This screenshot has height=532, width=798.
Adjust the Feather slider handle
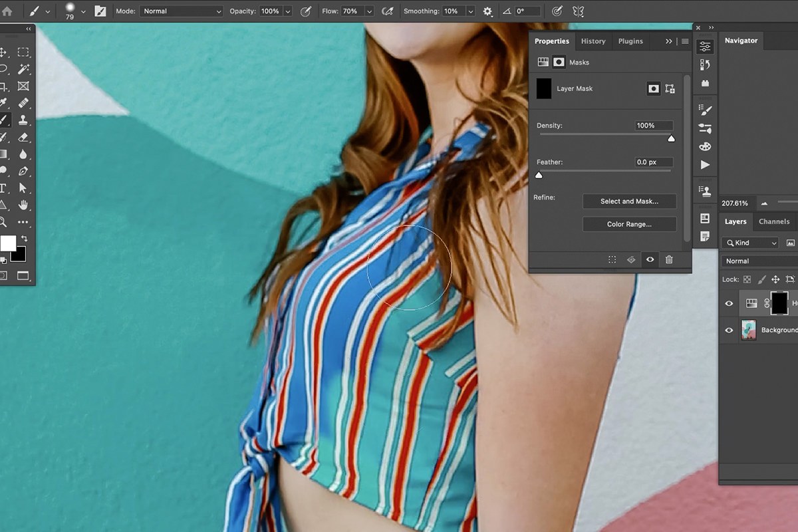click(x=539, y=175)
